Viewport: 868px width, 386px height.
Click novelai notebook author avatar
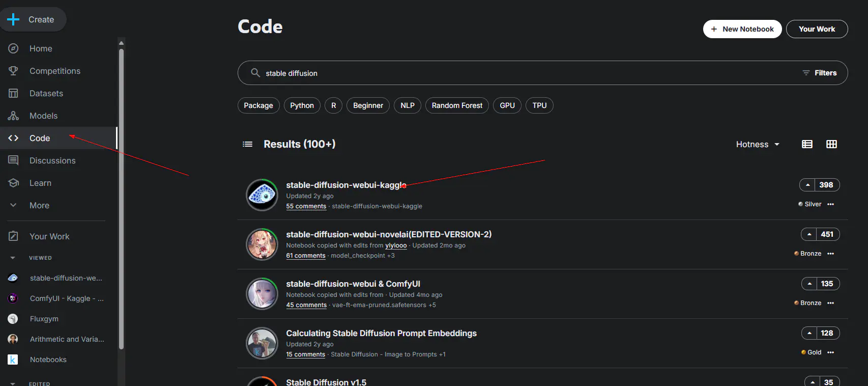[x=262, y=244]
